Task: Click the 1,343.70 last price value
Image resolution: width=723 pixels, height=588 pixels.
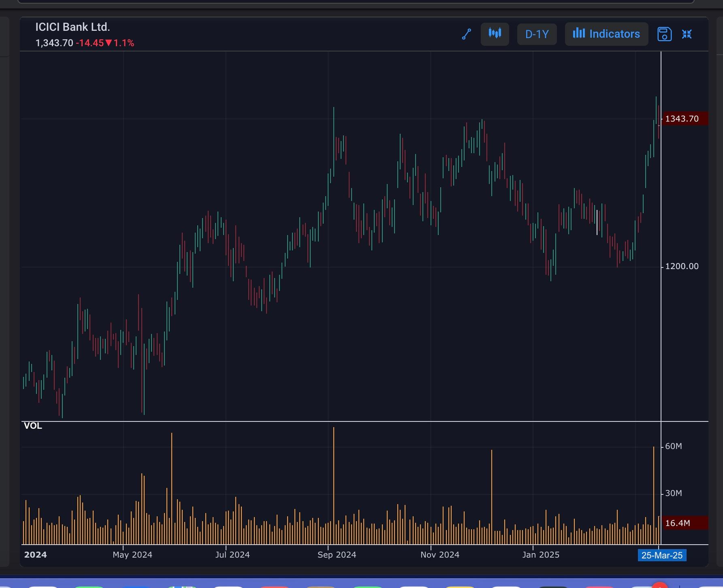Action: coord(54,43)
